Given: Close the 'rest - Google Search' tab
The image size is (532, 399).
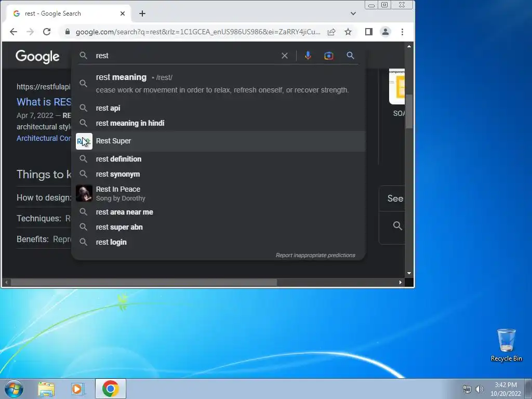Looking at the screenshot, I should coord(123,14).
